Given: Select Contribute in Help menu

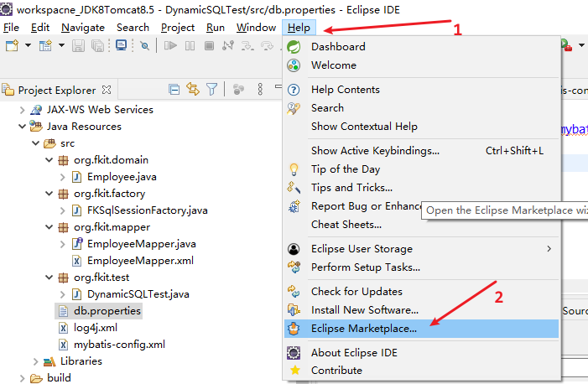Looking at the screenshot, I should click(x=422, y=371).
